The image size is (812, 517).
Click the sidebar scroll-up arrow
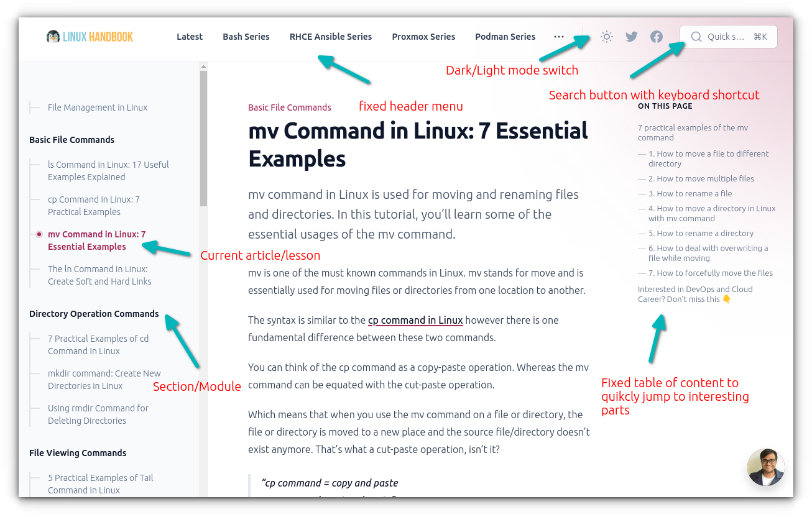(203, 66)
